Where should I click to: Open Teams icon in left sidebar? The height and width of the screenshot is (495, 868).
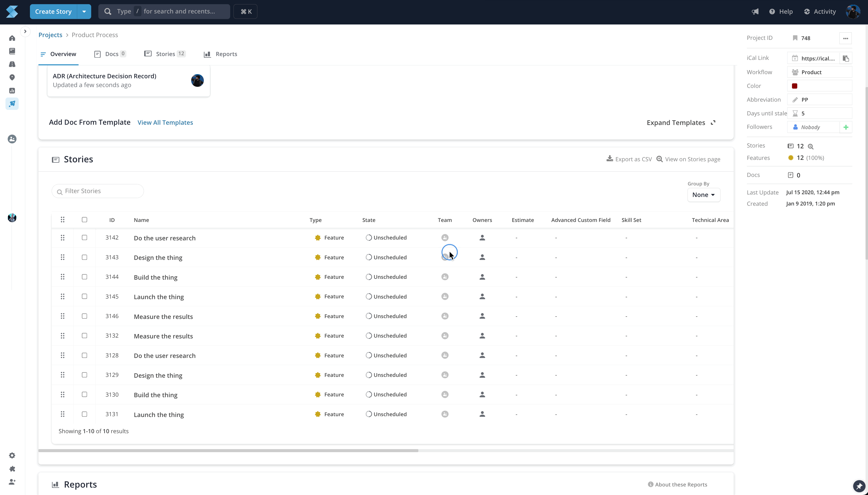click(12, 139)
